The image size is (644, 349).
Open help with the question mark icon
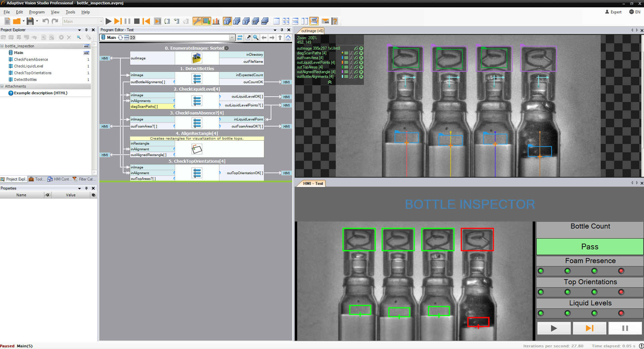334,21
